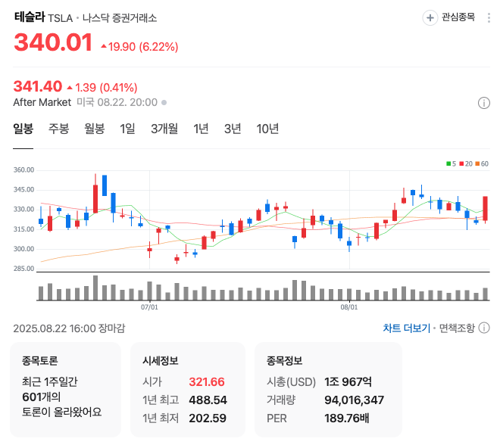Click the TSLA ticker symbol
Image resolution: width=500 pixels, height=448 pixels.
tap(61, 18)
